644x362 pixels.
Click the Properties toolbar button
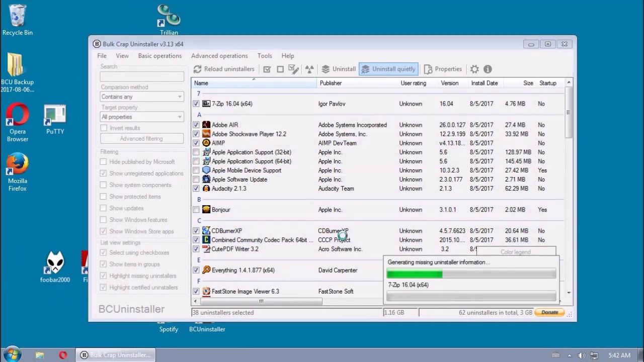coord(443,69)
